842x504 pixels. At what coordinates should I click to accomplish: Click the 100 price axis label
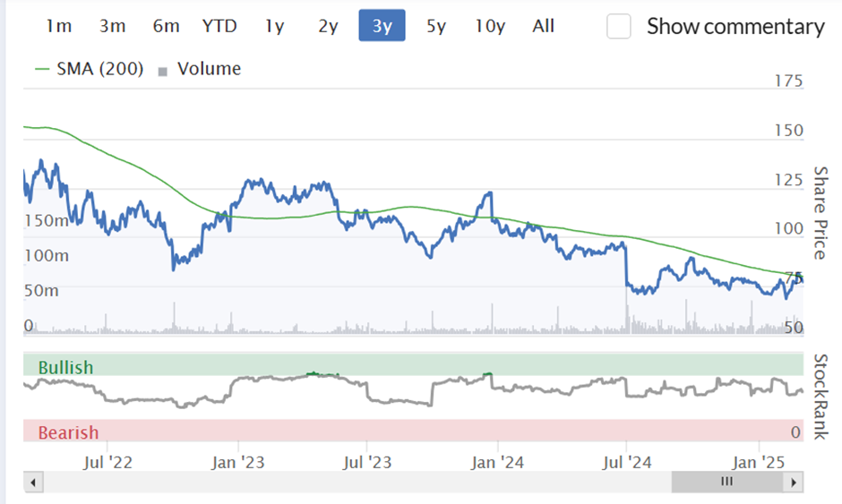click(x=788, y=228)
